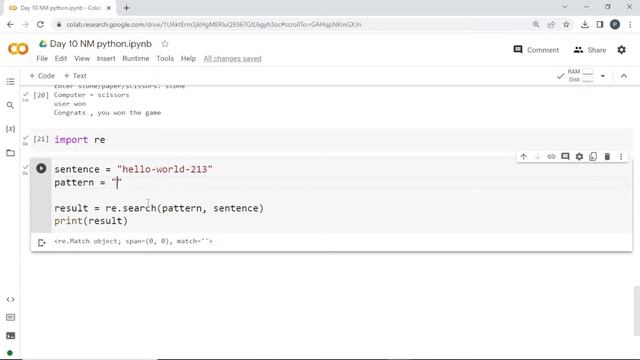Share the notebook
The image size is (640, 360).
tap(590, 50)
